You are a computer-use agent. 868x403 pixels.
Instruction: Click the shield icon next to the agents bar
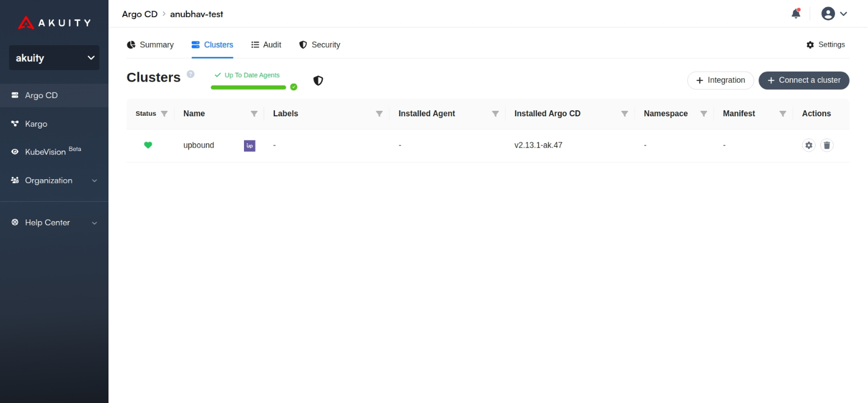click(x=318, y=80)
